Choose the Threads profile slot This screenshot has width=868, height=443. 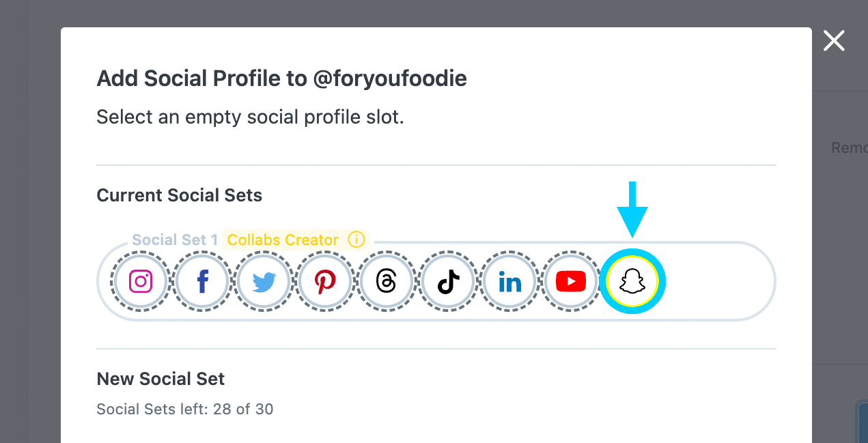[x=387, y=281]
